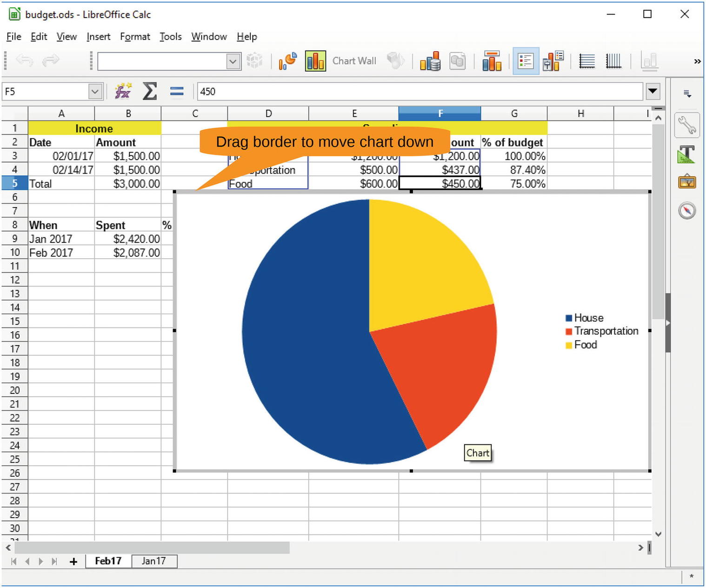
Task: Select the Feb17 sheet tab
Action: pos(108,561)
